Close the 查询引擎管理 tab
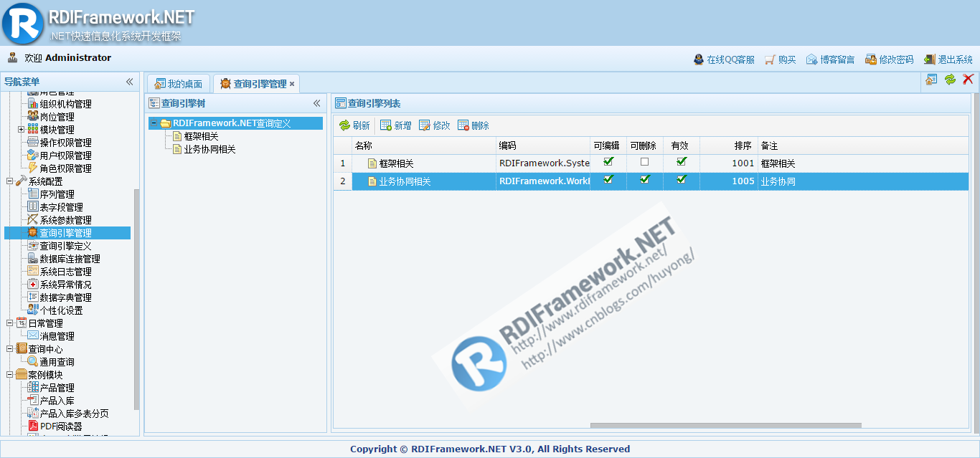The image size is (980, 458). coord(292,84)
